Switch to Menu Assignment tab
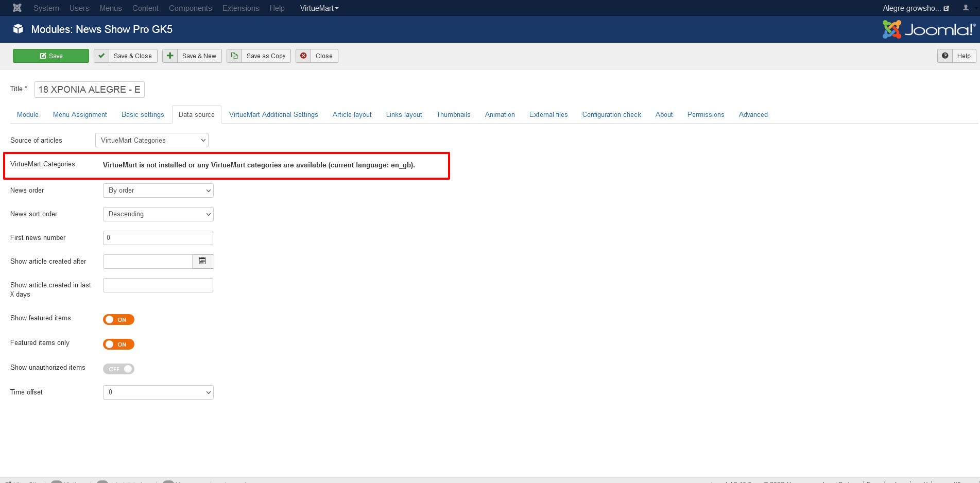Viewport: 980px width, 483px height. (x=80, y=115)
